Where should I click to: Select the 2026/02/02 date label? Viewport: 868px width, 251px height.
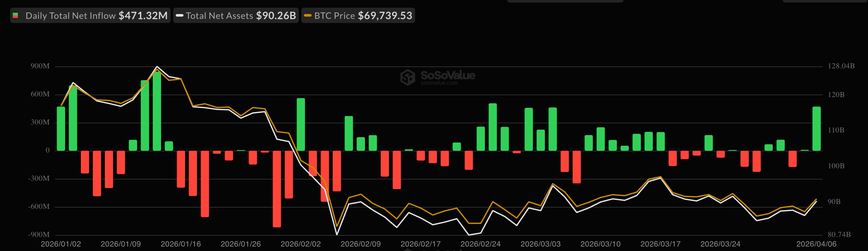pos(300,244)
